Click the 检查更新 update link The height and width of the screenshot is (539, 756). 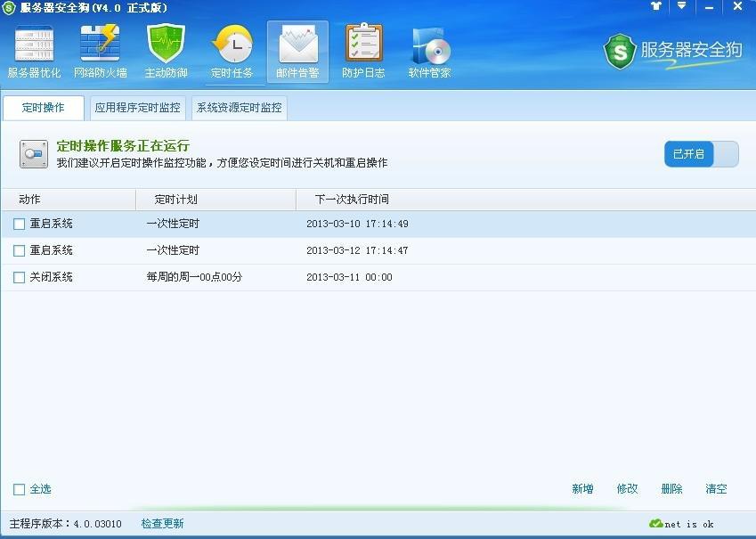click(161, 524)
